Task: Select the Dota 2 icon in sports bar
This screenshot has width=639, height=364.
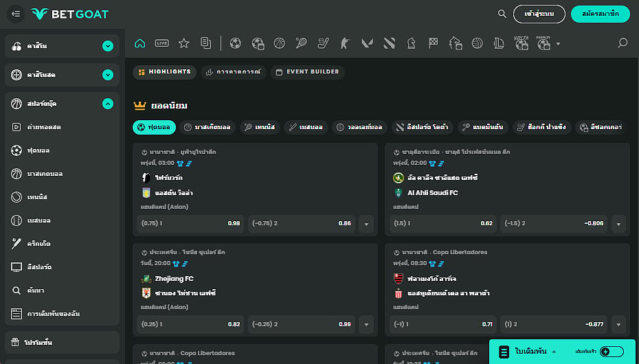Action: click(389, 43)
